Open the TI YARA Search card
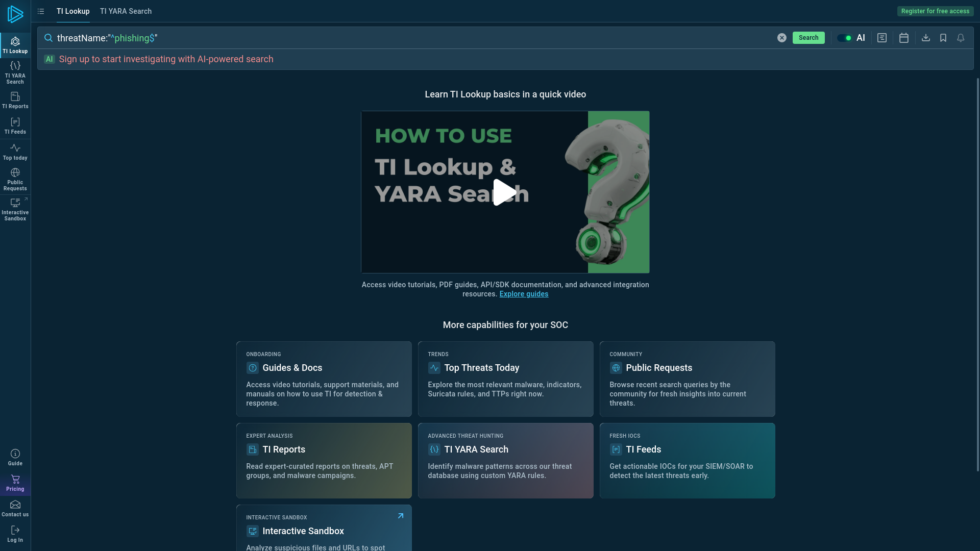Image resolution: width=980 pixels, height=551 pixels. pos(505,461)
